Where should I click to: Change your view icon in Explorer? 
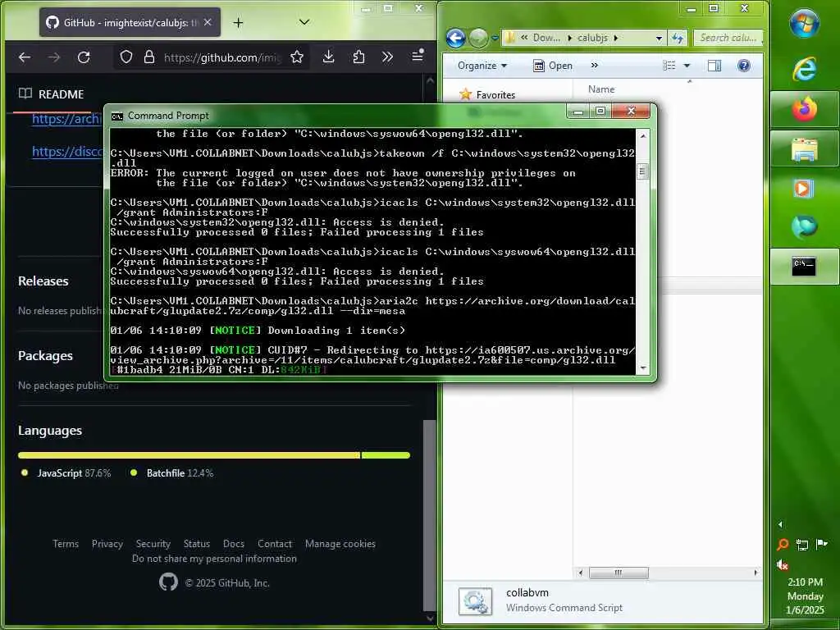[669, 66]
